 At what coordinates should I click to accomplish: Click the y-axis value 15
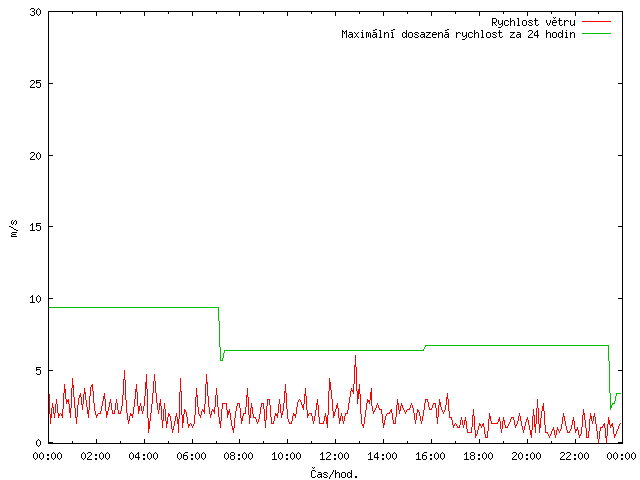(x=36, y=227)
